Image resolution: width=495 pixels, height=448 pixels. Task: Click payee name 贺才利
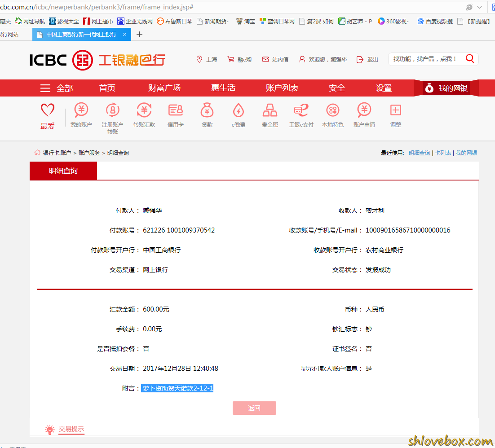(375, 211)
